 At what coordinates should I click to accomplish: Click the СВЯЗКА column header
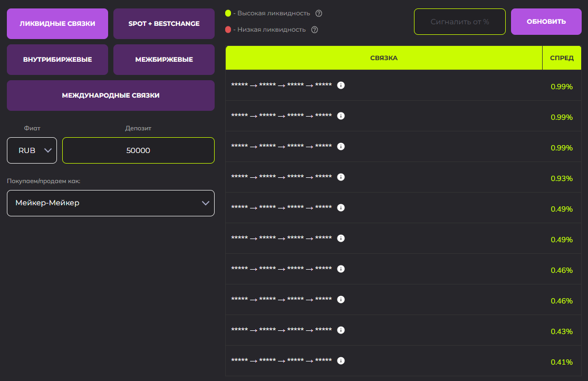(384, 58)
